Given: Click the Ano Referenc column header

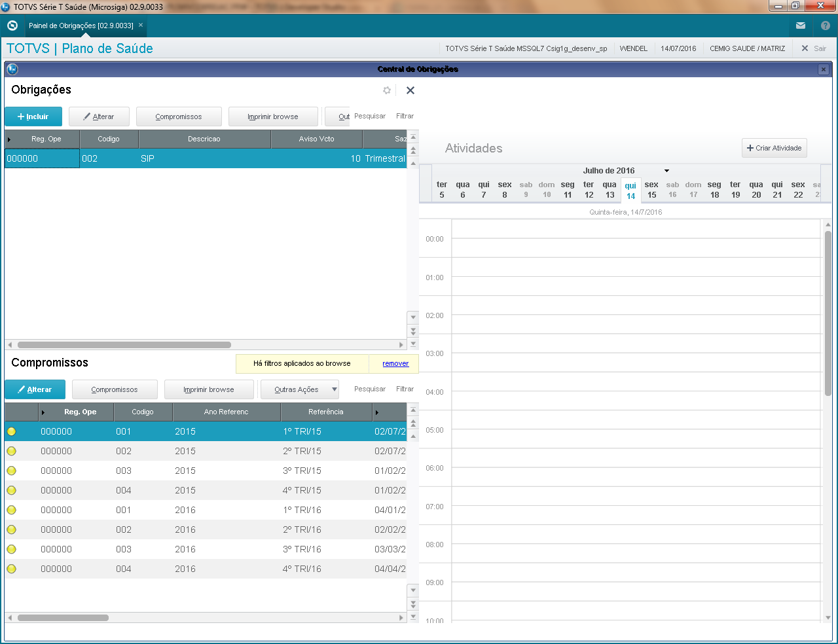Looking at the screenshot, I should (227, 412).
